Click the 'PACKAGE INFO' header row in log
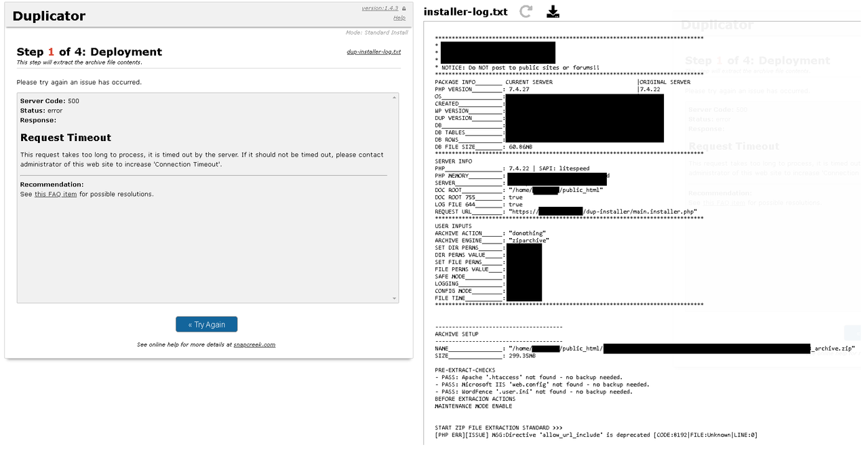868x453 pixels. tap(563, 82)
